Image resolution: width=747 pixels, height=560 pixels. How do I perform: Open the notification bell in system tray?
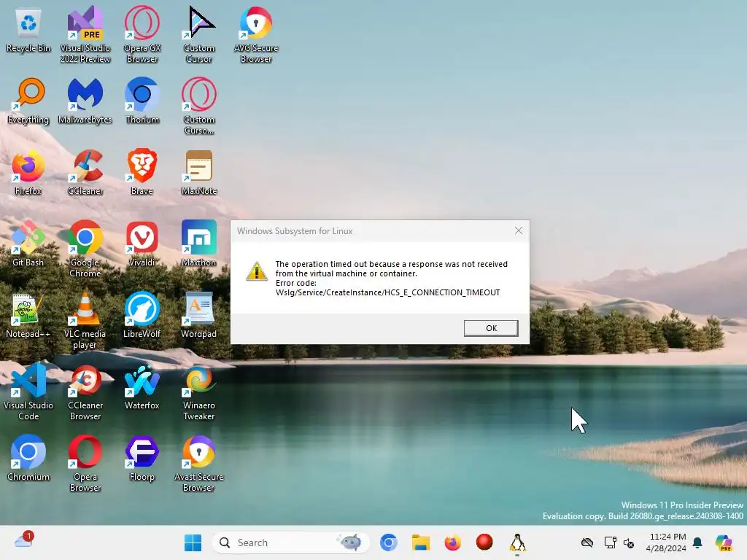tap(697, 542)
